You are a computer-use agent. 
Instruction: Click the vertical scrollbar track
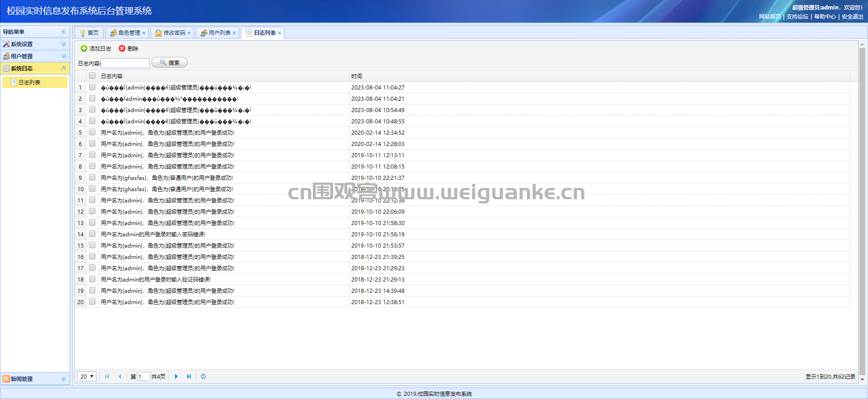(862, 211)
